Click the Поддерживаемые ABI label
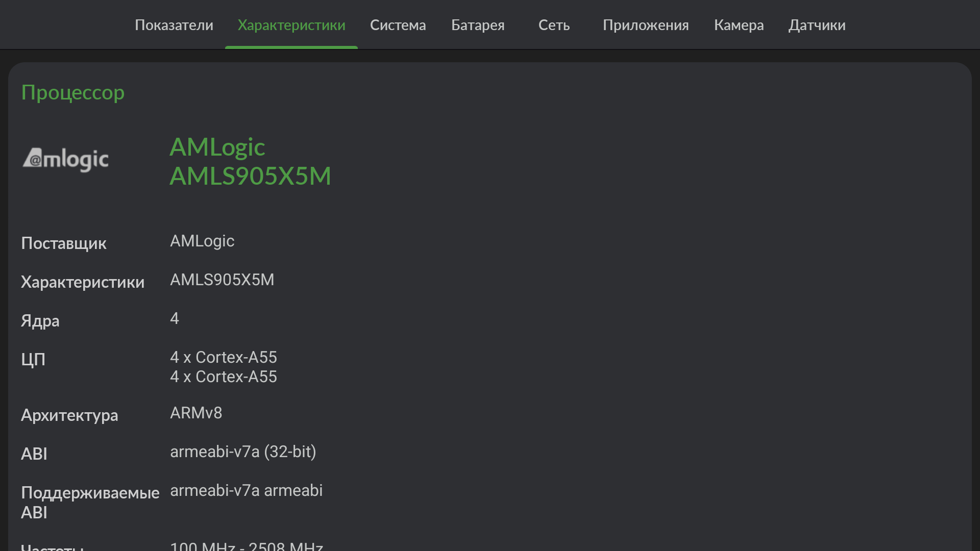This screenshot has height=551, width=980. (90, 502)
